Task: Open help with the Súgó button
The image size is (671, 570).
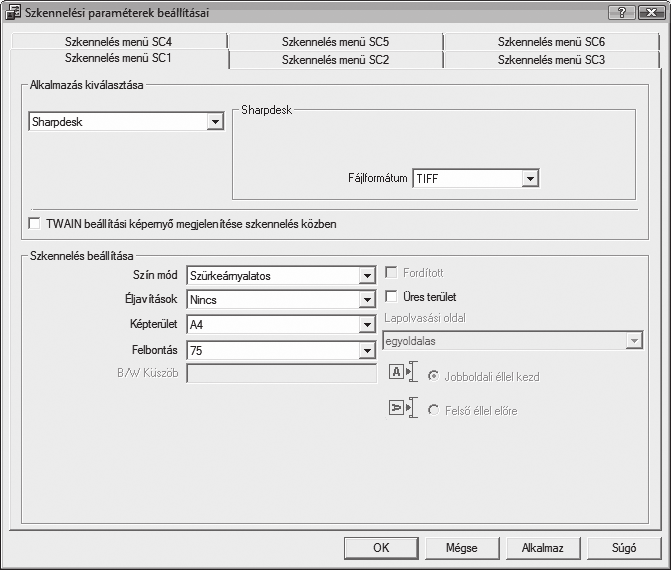Action: 624,548
